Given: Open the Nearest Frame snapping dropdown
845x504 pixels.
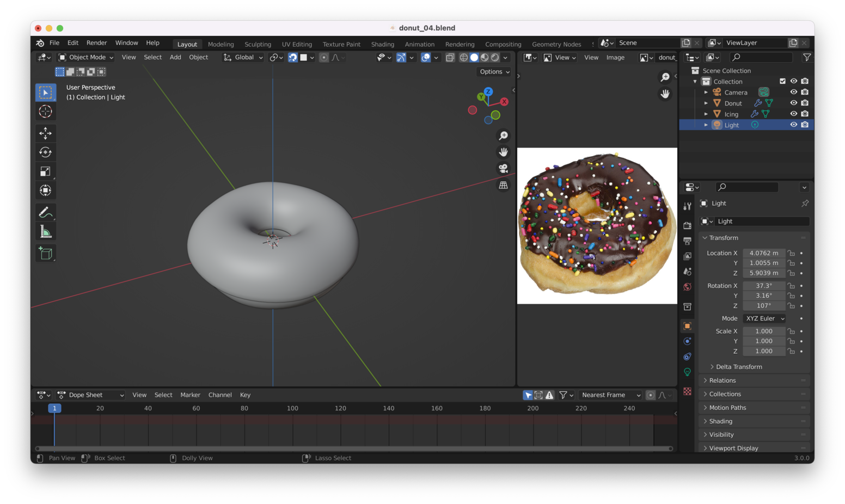Looking at the screenshot, I should click(610, 395).
